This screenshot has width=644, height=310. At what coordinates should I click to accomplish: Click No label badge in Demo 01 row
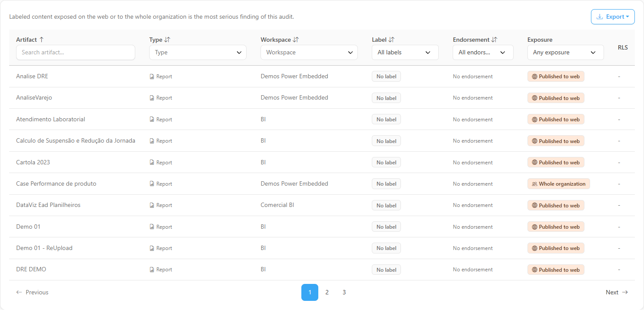pos(386,227)
